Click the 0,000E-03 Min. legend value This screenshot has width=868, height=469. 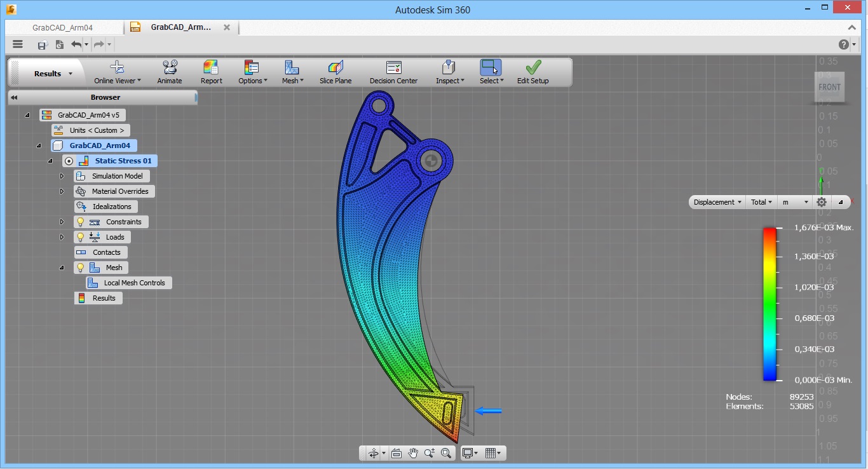tap(824, 380)
